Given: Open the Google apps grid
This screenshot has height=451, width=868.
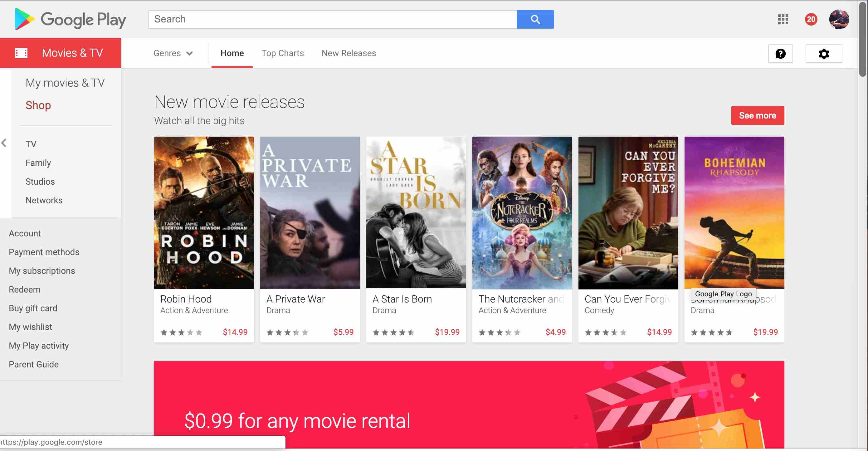Looking at the screenshot, I should click(783, 19).
